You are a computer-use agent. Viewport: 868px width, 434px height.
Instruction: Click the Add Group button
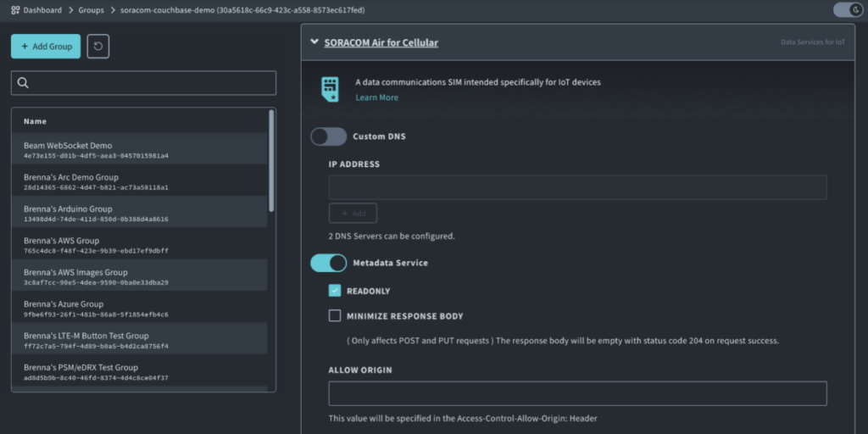[46, 47]
